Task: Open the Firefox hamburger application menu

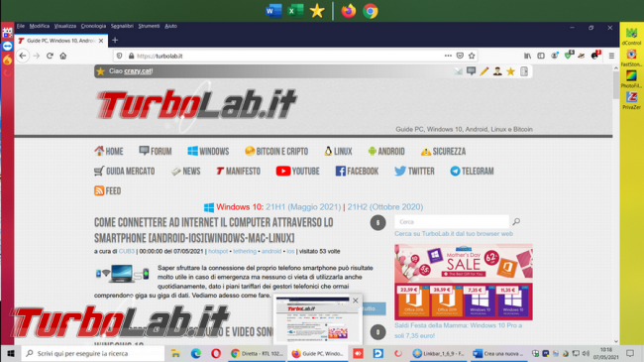Action: [611, 56]
